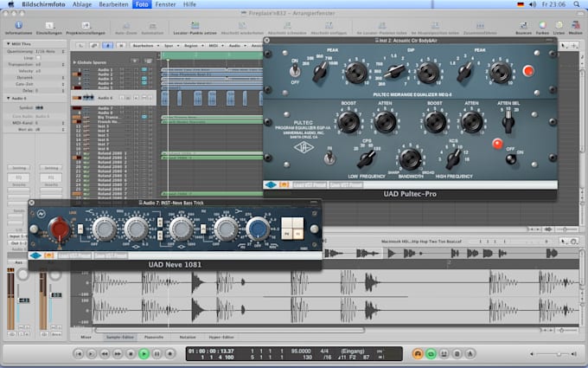
Task: Toggle the flat-note button in arrange header
Action: 107,45
